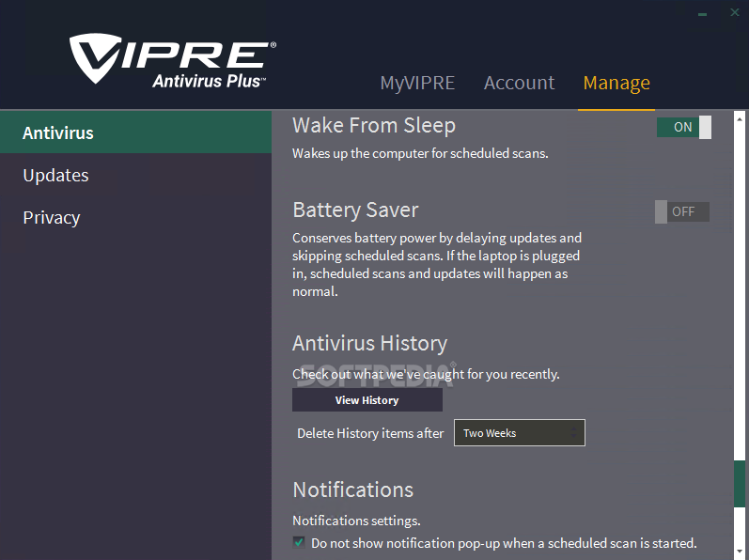Click the Battery Saver heading
The height and width of the screenshot is (560, 749).
pos(355,210)
